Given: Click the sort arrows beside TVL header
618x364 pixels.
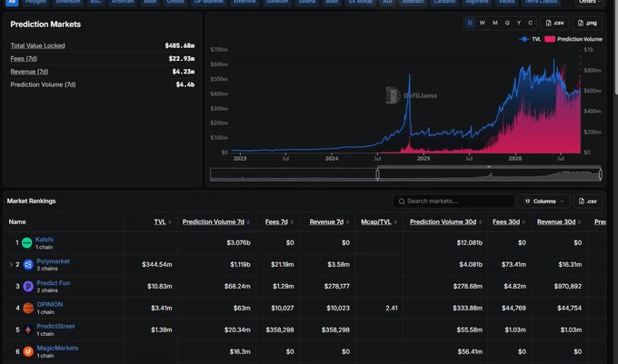Looking at the screenshot, I should tap(170, 222).
